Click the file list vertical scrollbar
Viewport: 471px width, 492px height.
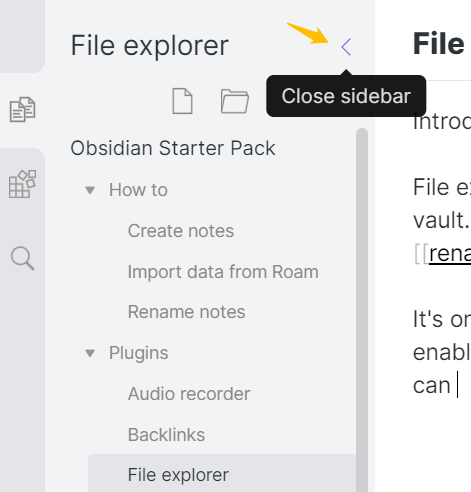point(362,310)
